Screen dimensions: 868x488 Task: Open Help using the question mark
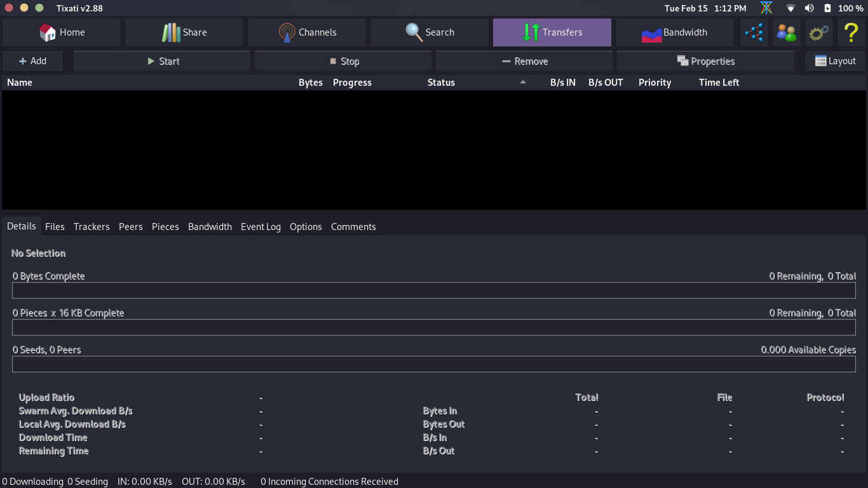(851, 32)
